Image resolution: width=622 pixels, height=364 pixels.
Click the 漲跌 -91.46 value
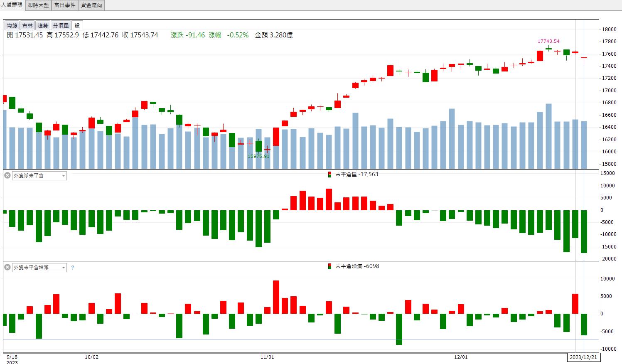pos(188,35)
